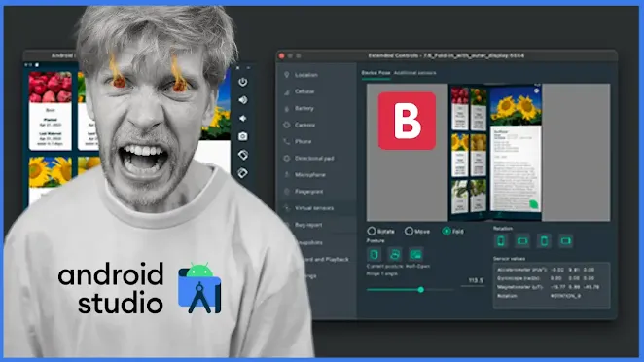This screenshot has height=362, width=644.
Task: Switch to the Additional sensors tab
Action: (414, 73)
